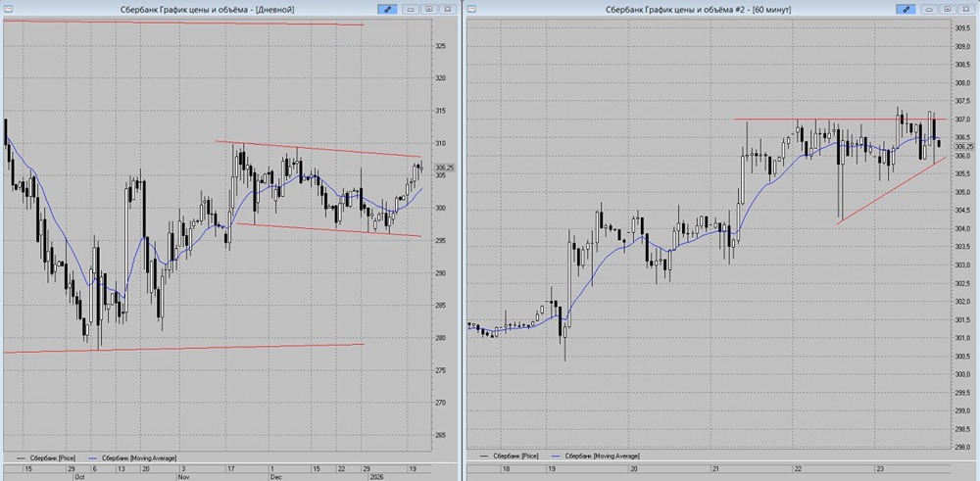Select the Сбербанк [Moving Average] legend in the 60-minute chart

(598, 456)
